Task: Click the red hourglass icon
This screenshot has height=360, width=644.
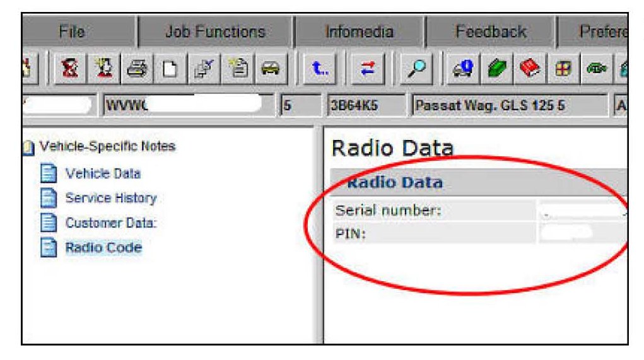Action: pos(72,67)
